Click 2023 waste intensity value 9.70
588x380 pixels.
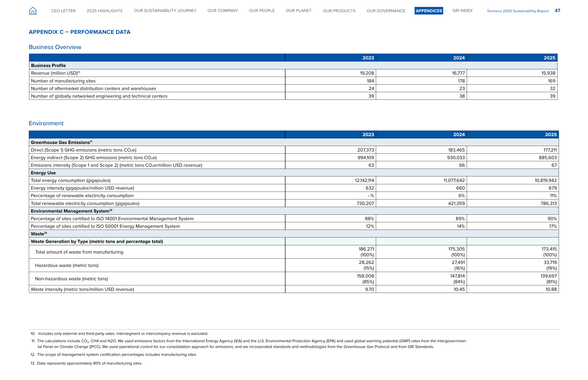click(x=370, y=289)
